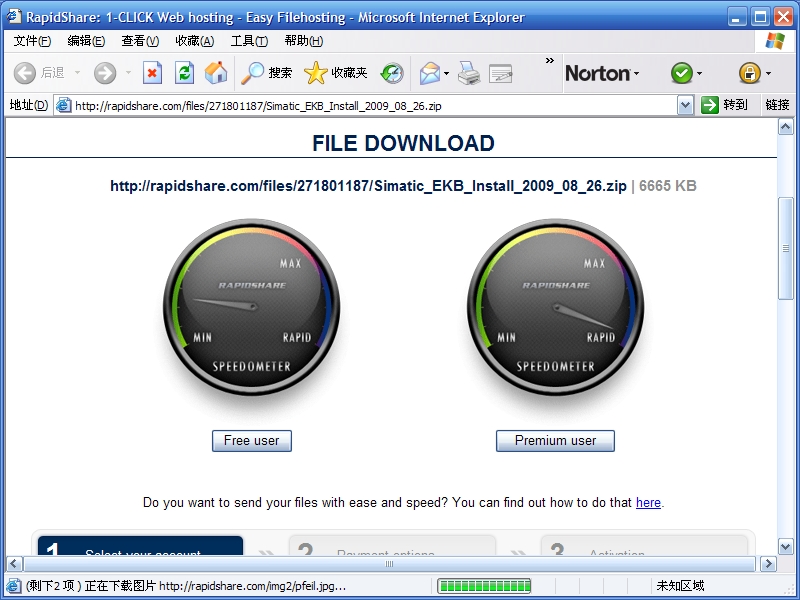Viewport: 800px width, 600px height.
Task: Open the 收藏(A) menu
Action: tap(194, 41)
